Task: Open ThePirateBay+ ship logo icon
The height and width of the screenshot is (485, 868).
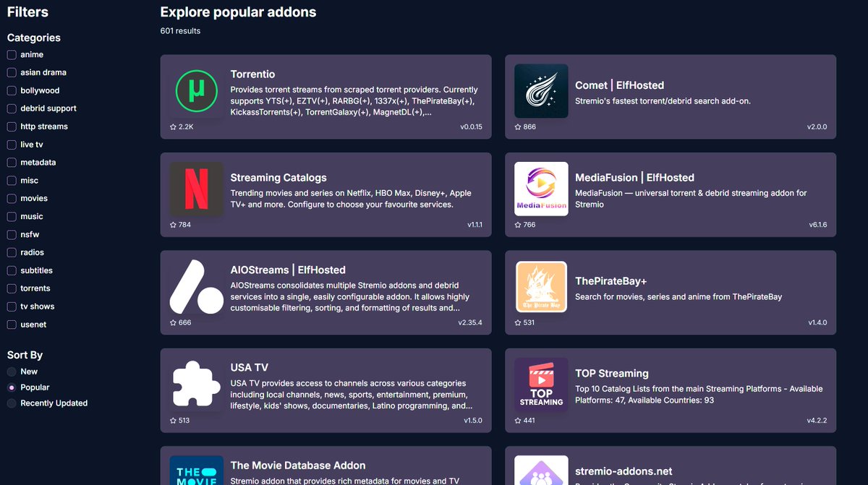Action: point(541,287)
